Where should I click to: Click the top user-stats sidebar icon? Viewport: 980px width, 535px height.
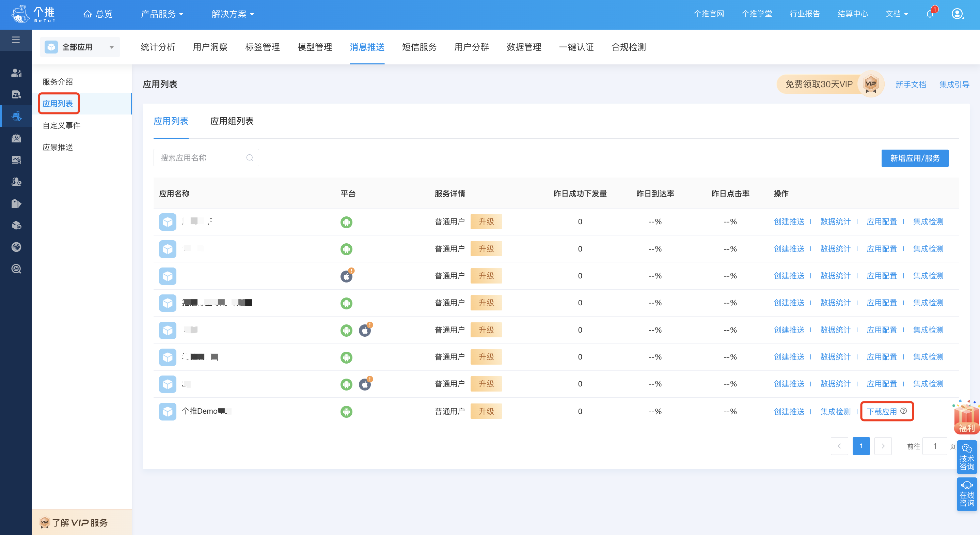pos(16,72)
